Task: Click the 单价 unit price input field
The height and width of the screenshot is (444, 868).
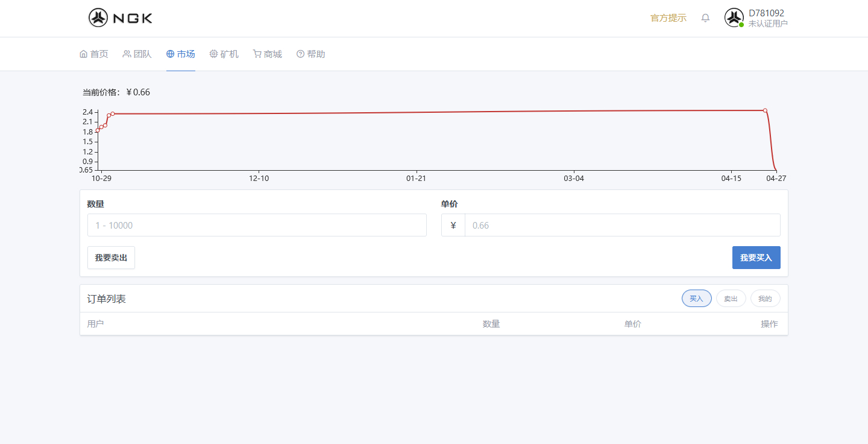Action: pos(622,225)
